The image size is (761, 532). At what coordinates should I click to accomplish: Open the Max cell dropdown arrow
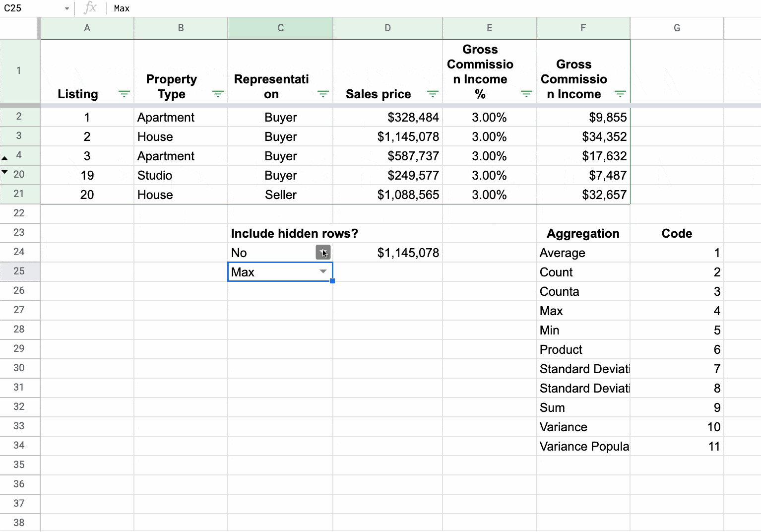(323, 271)
